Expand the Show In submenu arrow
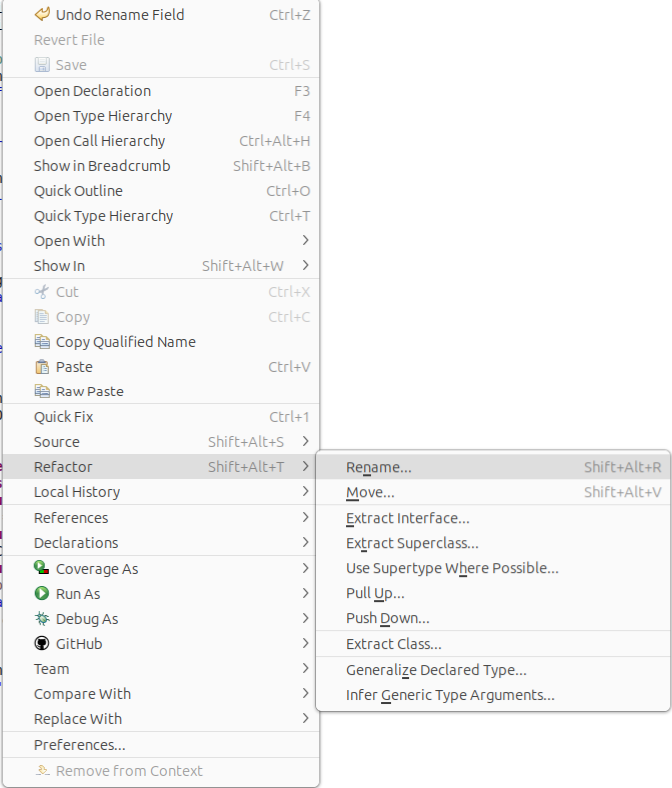This screenshot has width=672, height=788. point(305,266)
